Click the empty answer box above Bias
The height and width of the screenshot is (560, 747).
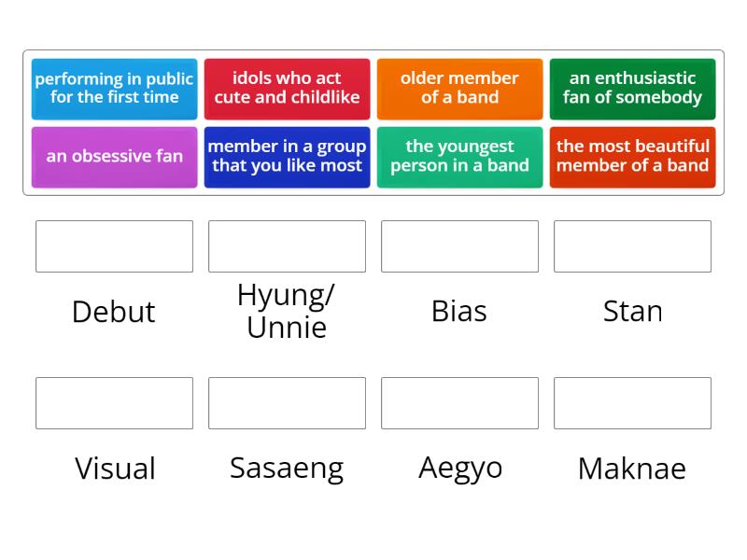(x=459, y=246)
